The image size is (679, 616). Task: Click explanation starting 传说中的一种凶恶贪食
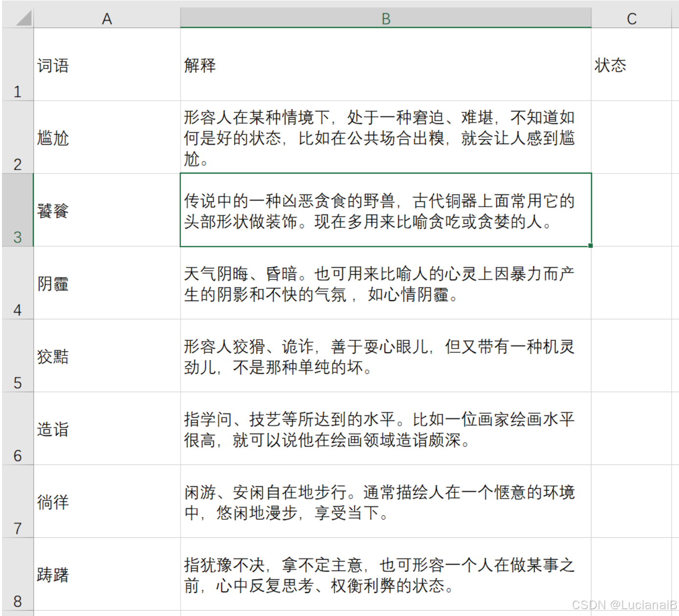click(x=385, y=210)
